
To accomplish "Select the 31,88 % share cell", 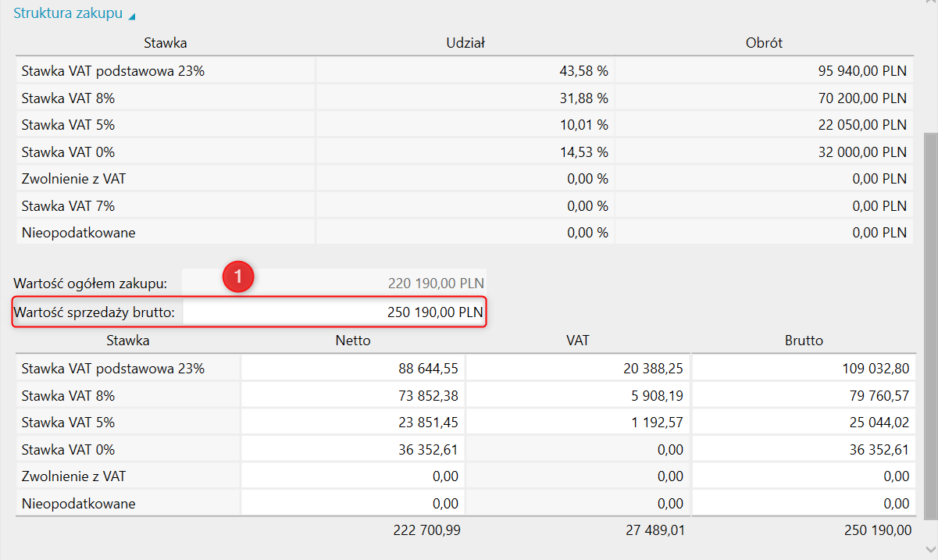I will (465, 98).
